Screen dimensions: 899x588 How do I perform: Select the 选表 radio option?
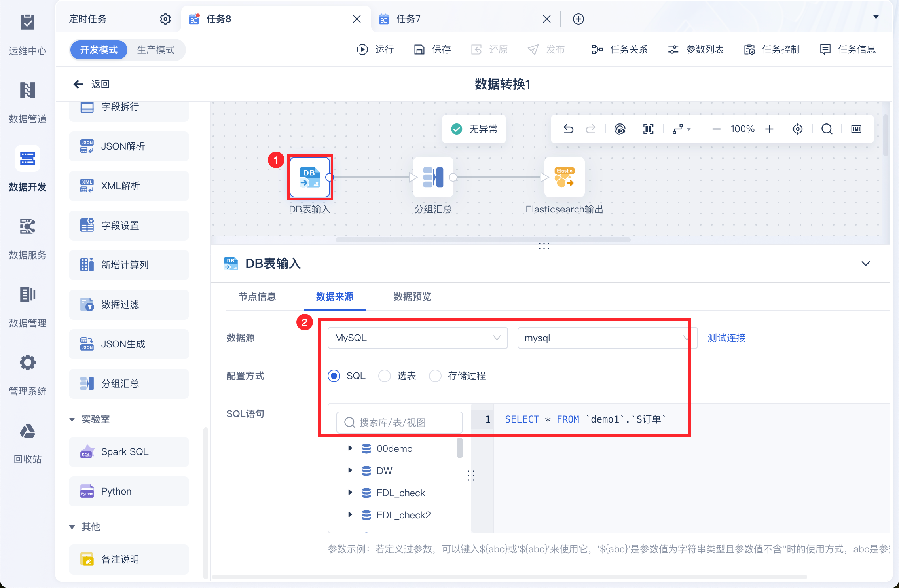click(385, 376)
